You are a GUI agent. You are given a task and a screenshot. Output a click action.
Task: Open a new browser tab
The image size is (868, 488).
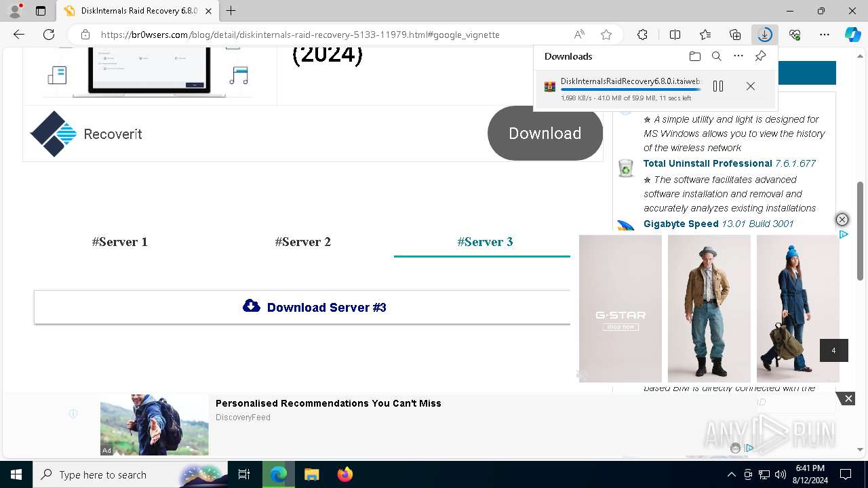[231, 11]
